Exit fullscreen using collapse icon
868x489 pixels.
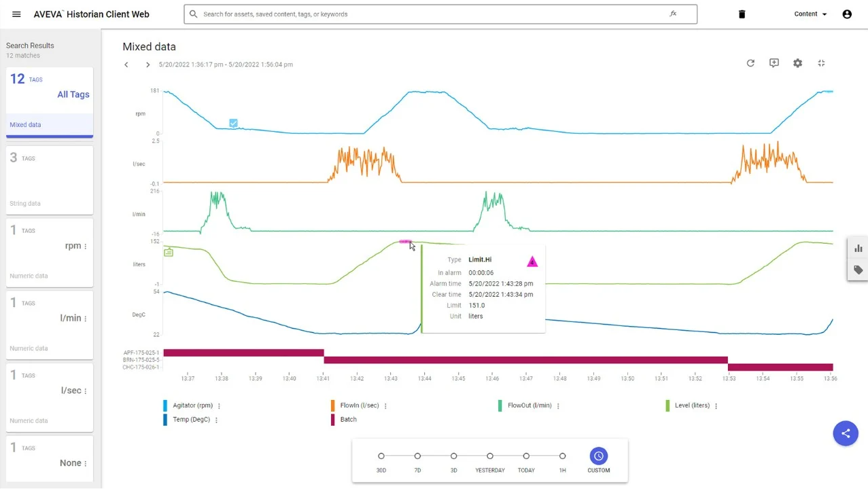click(x=821, y=63)
